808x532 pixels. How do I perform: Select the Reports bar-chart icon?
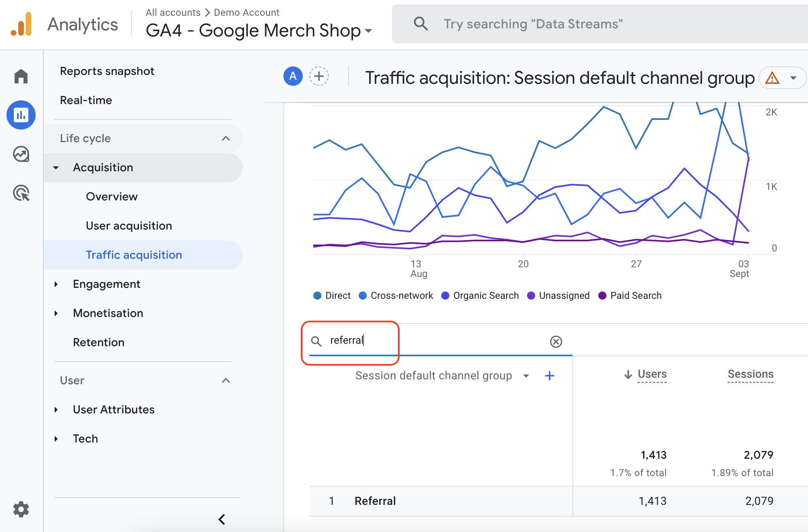(21, 115)
